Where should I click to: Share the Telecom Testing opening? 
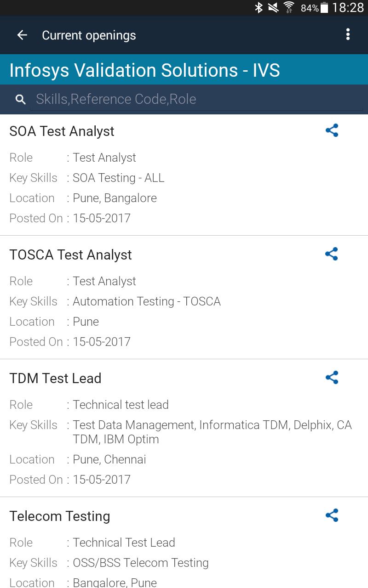[x=332, y=515]
